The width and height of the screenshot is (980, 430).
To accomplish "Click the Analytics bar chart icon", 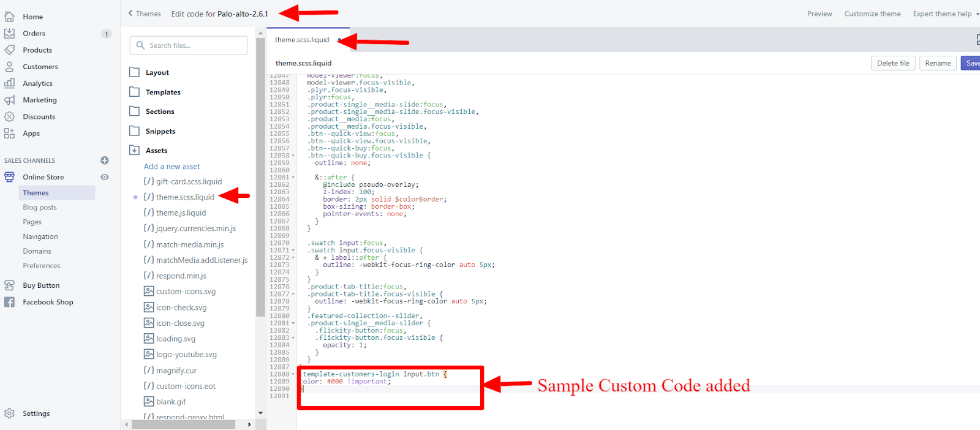I will 9,83.
